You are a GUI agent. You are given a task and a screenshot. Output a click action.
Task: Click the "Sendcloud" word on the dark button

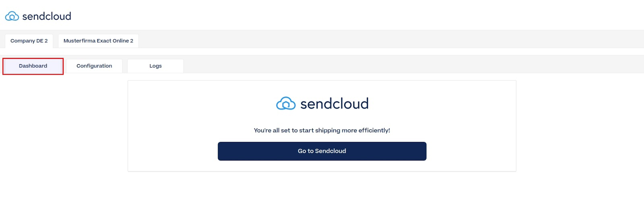(x=330, y=151)
